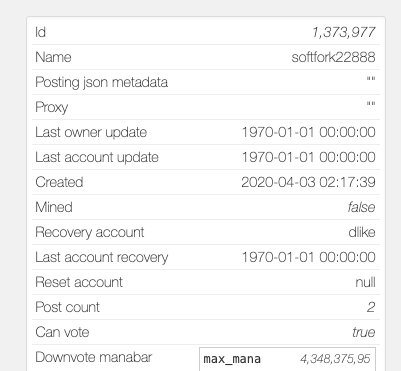
Task: Click the Can vote value true
Action: pos(364,332)
